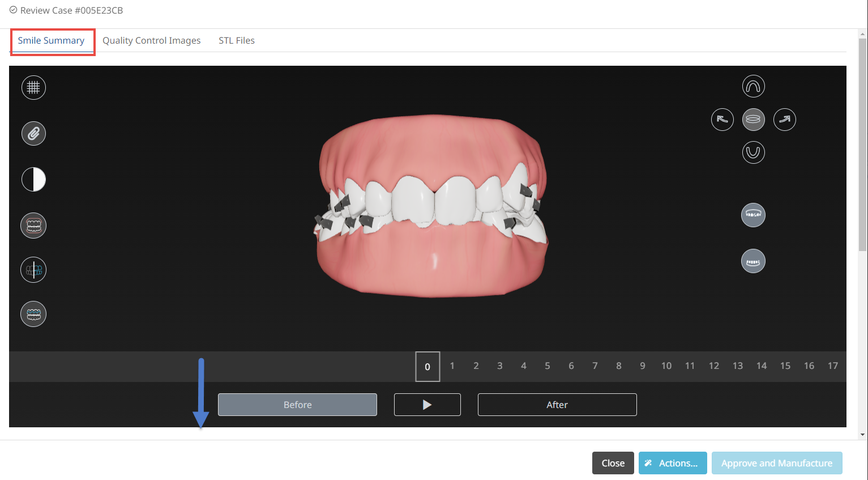Open the split arch comparison icon
The height and width of the screenshot is (480, 868).
(33, 270)
